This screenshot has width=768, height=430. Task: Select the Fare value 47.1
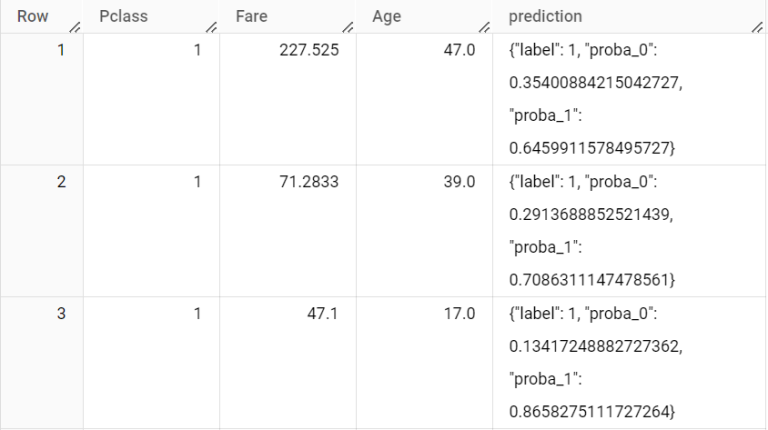click(323, 313)
